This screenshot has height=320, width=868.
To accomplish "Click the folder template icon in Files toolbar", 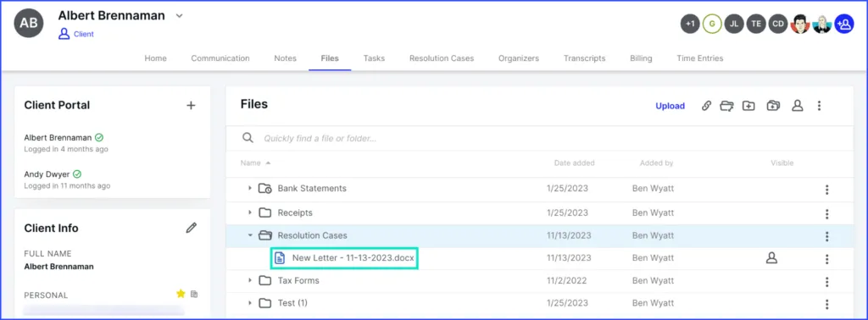I will pos(773,106).
